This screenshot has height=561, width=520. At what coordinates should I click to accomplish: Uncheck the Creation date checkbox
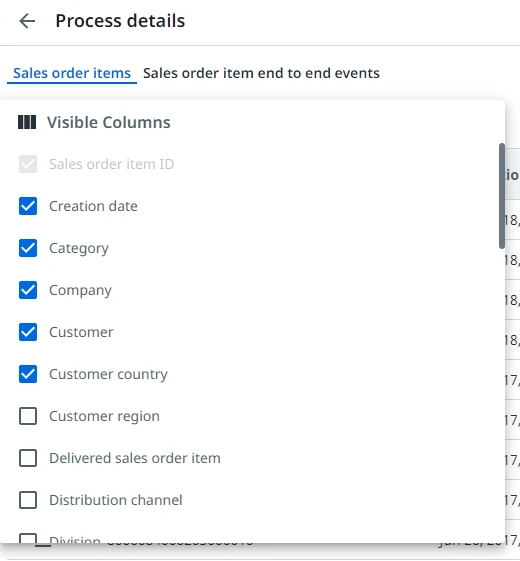point(28,206)
